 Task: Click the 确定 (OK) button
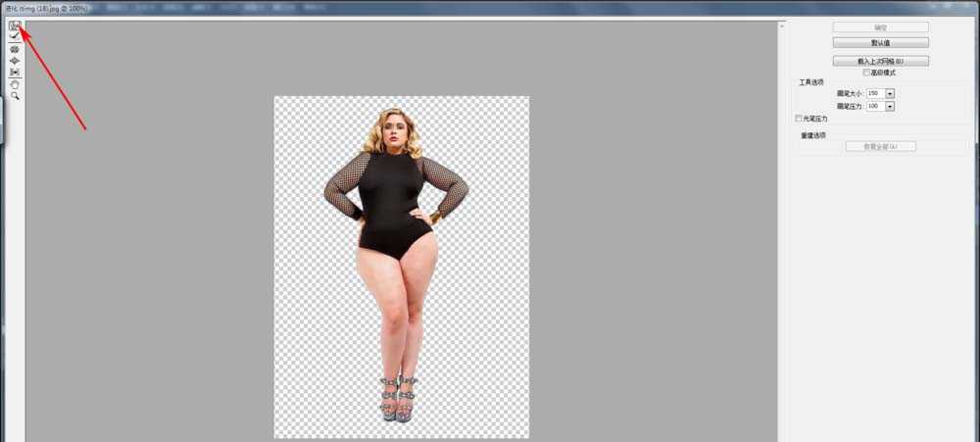coord(880,27)
